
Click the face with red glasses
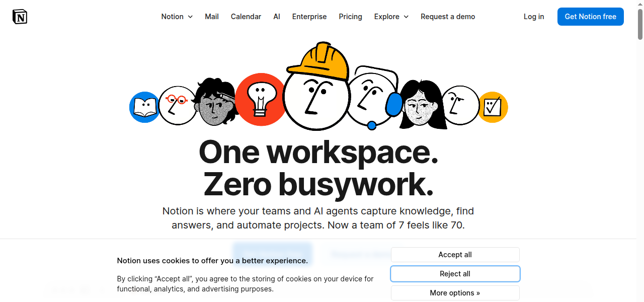click(177, 105)
